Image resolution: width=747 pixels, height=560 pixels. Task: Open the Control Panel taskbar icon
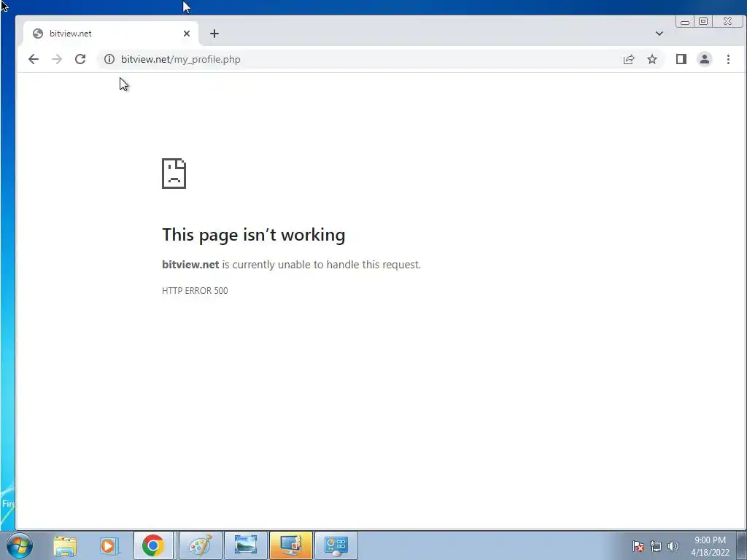point(336,545)
